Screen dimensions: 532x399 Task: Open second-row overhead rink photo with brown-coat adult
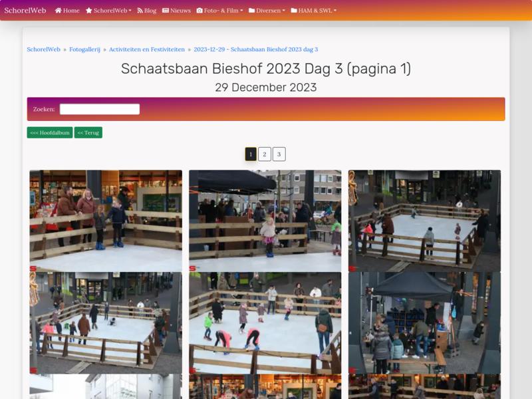106,323
